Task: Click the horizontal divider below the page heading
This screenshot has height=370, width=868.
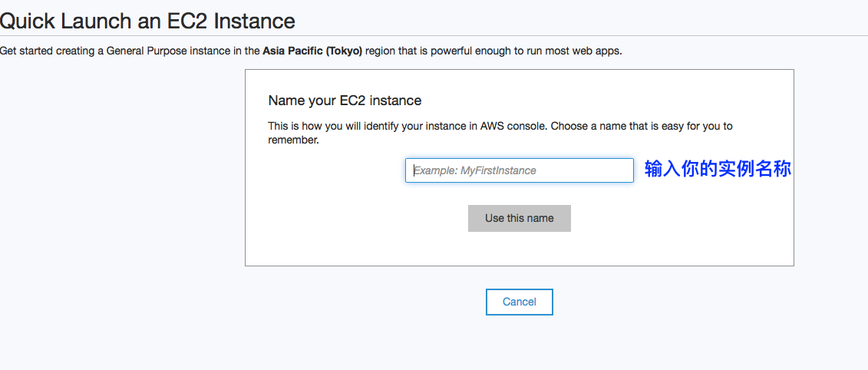Action: [434, 35]
